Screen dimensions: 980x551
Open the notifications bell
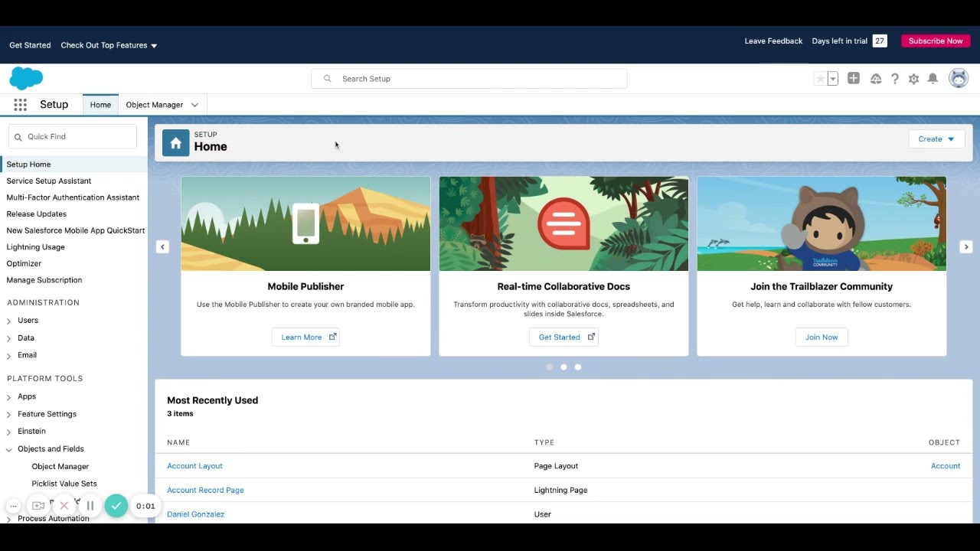(933, 79)
